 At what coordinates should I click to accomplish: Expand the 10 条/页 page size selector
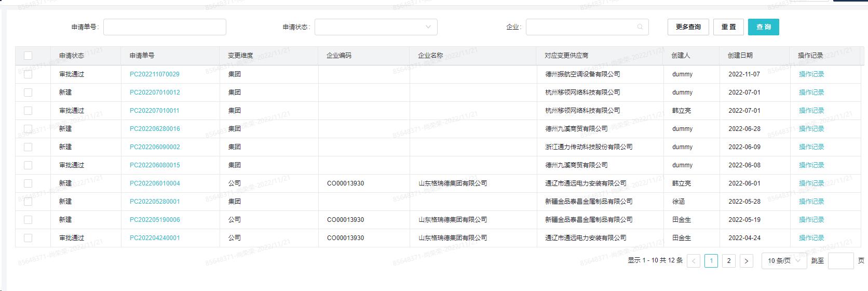click(784, 261)
